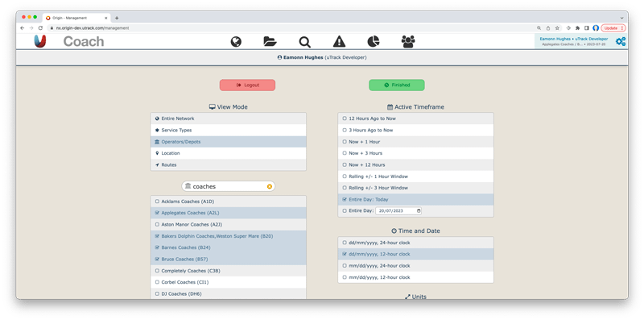Click the Coach heading text
644x320 pixels.
84,42
